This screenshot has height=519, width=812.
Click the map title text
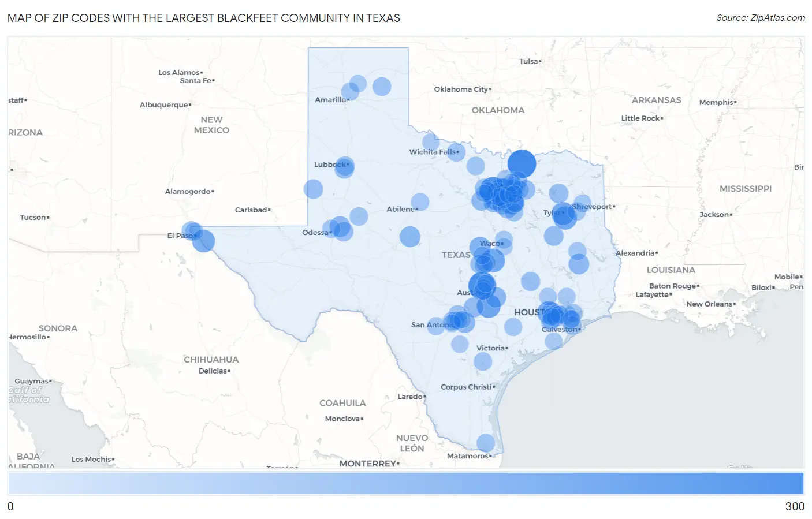pyautogui.click(x=204, y=18)
